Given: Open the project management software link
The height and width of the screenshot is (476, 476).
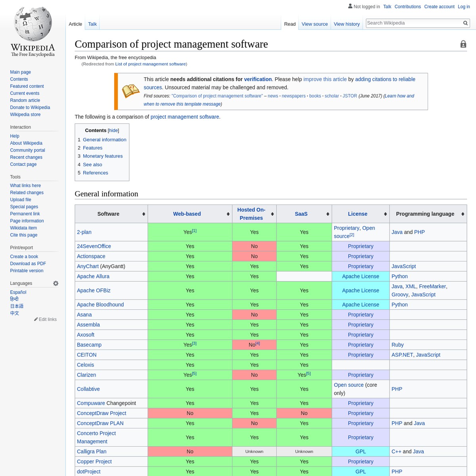Looking at the screenshot, I should tap(185, 117).
